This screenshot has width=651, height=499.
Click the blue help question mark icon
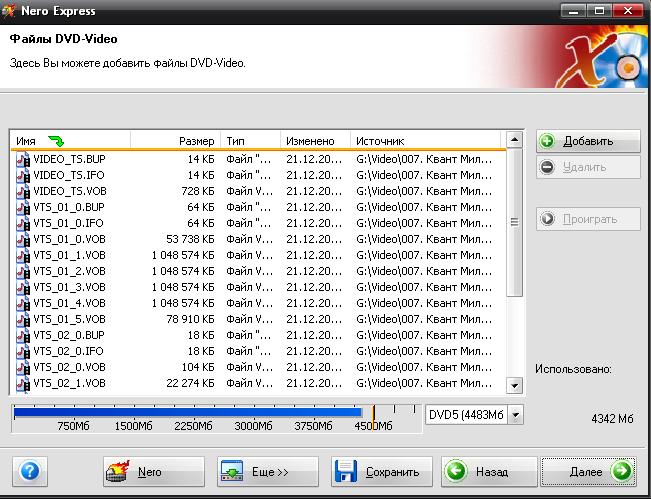pyautogui.click(x=29, y=471)
